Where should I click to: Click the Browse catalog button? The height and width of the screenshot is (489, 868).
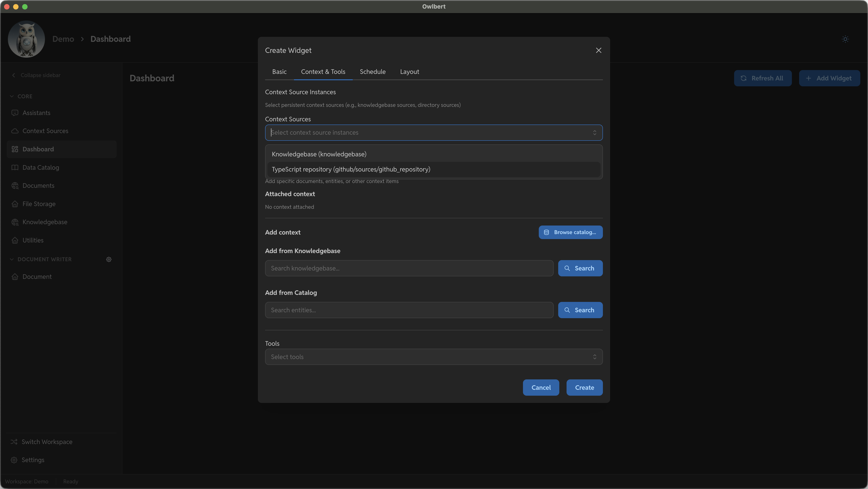coord(570,232)
